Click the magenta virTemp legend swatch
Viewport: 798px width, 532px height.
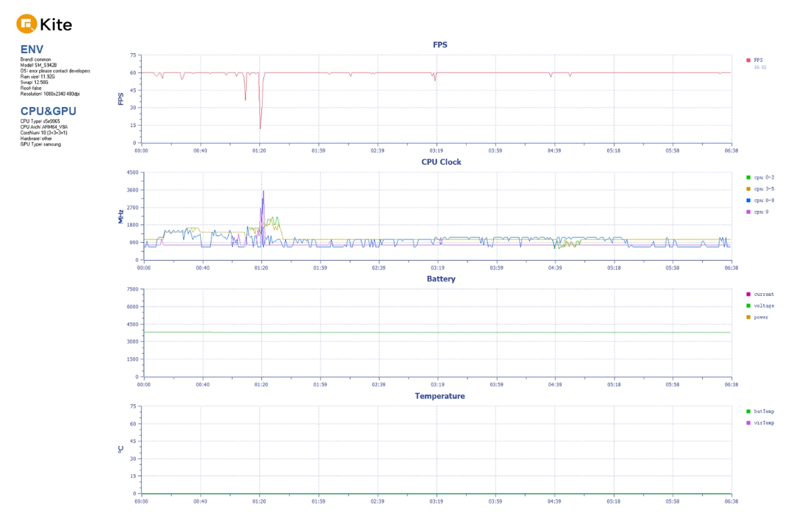coord(748,422)
